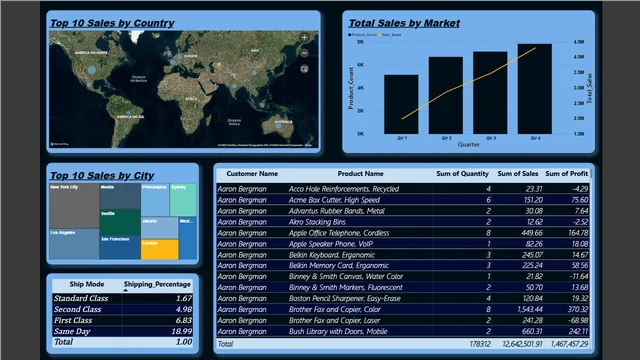Click Binney & Smith Canvas, Water Color row
The height and width of the screenshot is (360, 640).
(x=403, y=277)
